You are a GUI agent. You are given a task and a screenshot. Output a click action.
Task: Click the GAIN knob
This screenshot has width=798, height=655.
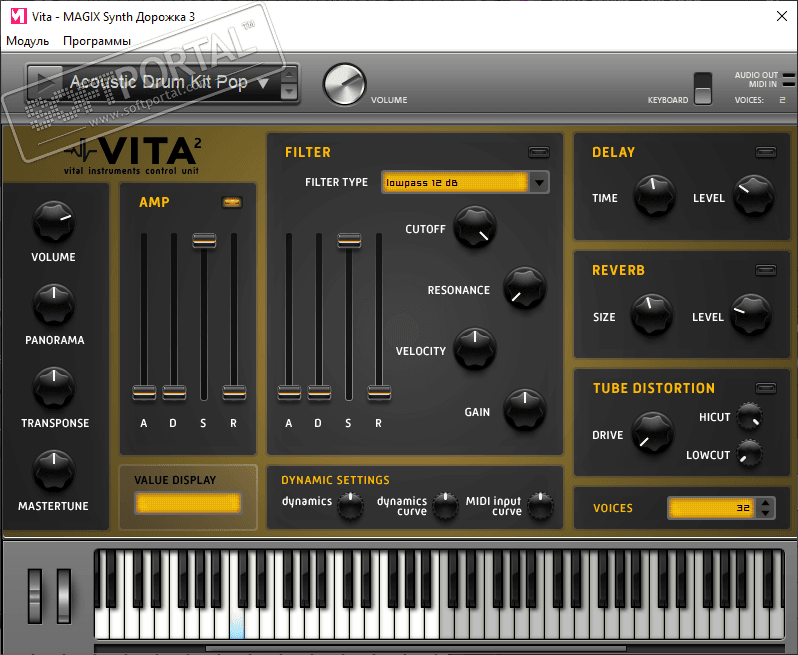(x=524, y=410)
